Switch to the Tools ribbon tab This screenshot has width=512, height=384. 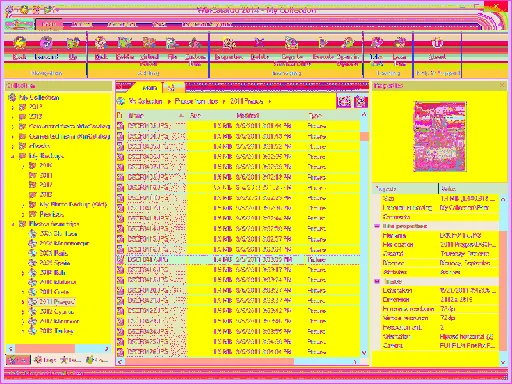coord(159,24)
